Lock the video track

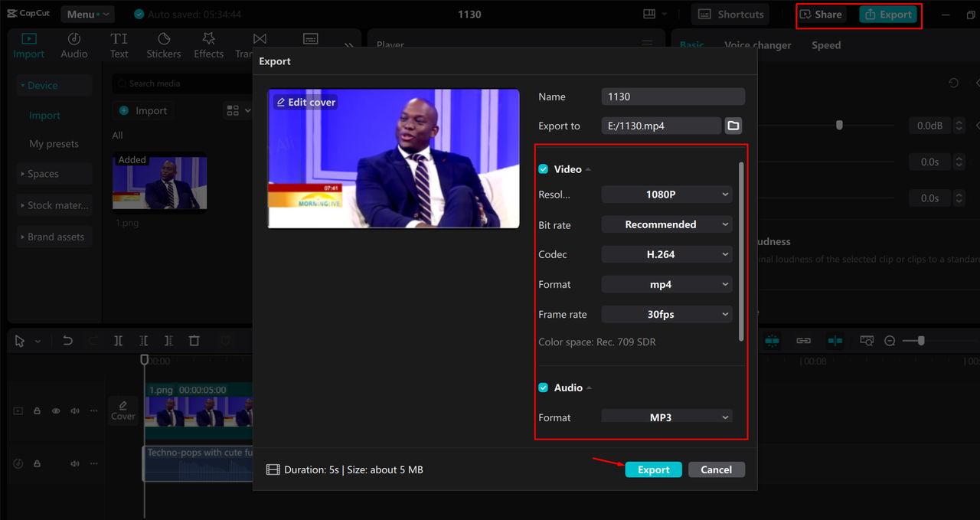(x=37, y=411)
